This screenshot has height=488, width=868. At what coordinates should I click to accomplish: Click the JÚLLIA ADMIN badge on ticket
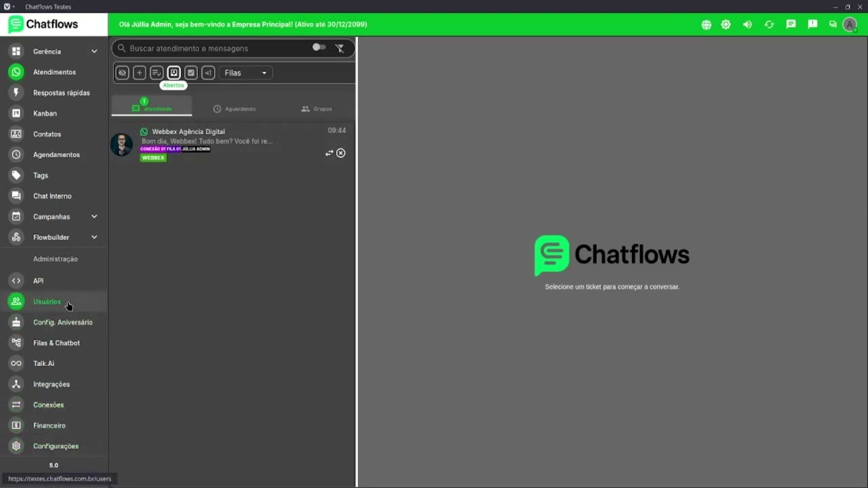click(196, 149)
